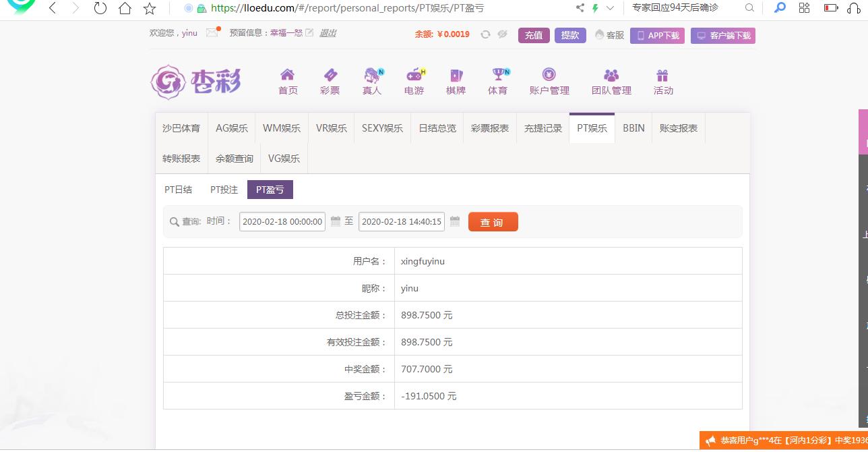Open the headphone icon in browser toolbar
The width and height of the screenshot is (868, 452).
[853, 8]
